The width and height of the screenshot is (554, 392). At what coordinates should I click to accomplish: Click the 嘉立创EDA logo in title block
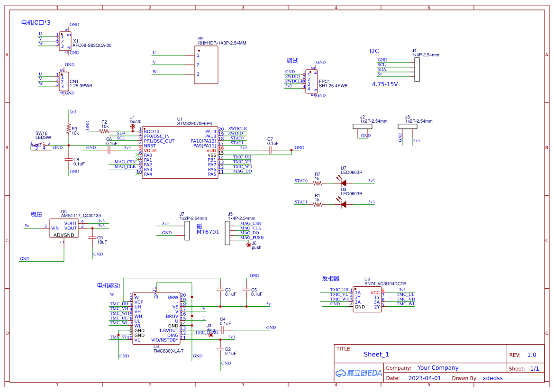pos(358,373)
